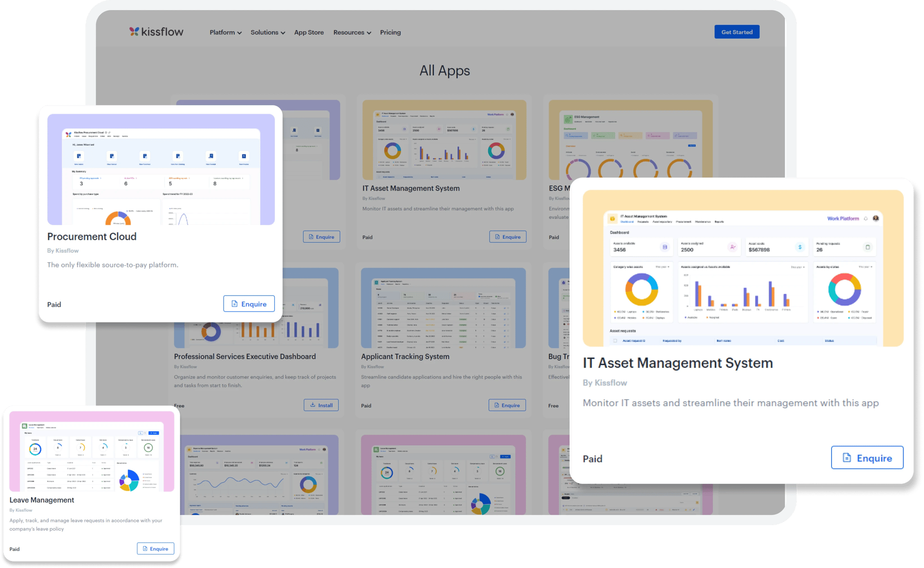Viewport: 924px width, 568px height.
Task: Click the Get Started button
Action: pyautogui.click(x=738, y=31)
